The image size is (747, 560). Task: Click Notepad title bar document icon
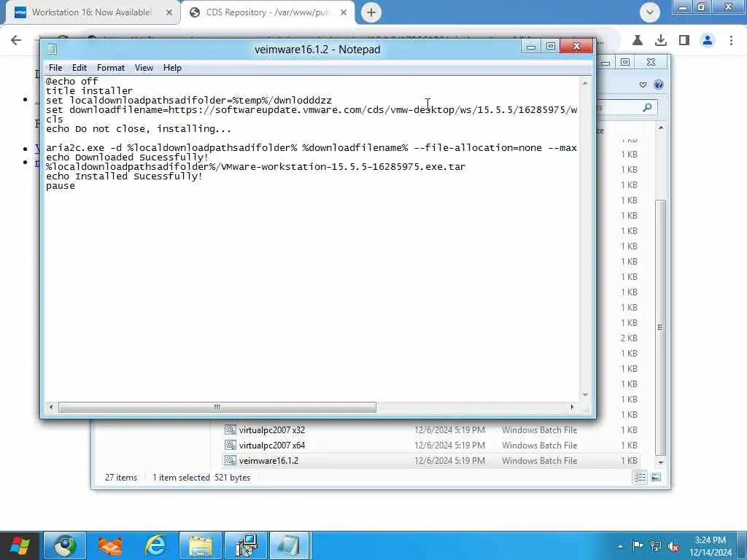(x=53, y=49)
